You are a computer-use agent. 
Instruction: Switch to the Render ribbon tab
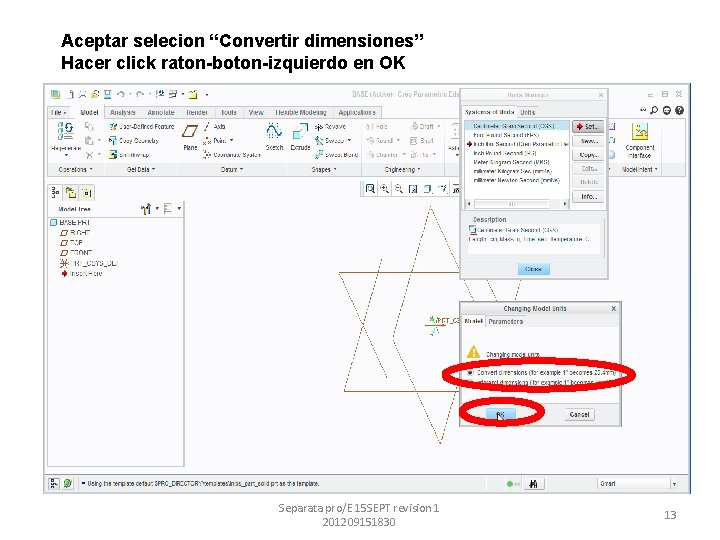click(197, 112)
